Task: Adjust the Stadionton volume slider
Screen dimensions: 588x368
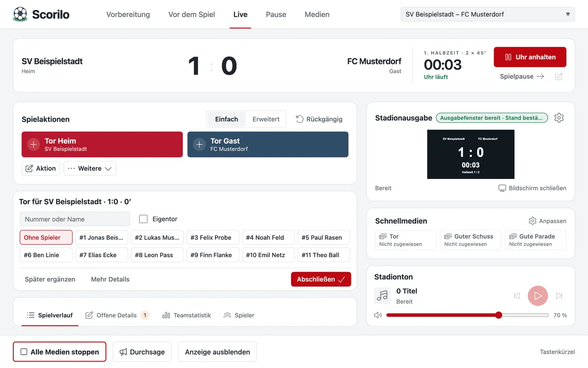Action: click(468, 315)
